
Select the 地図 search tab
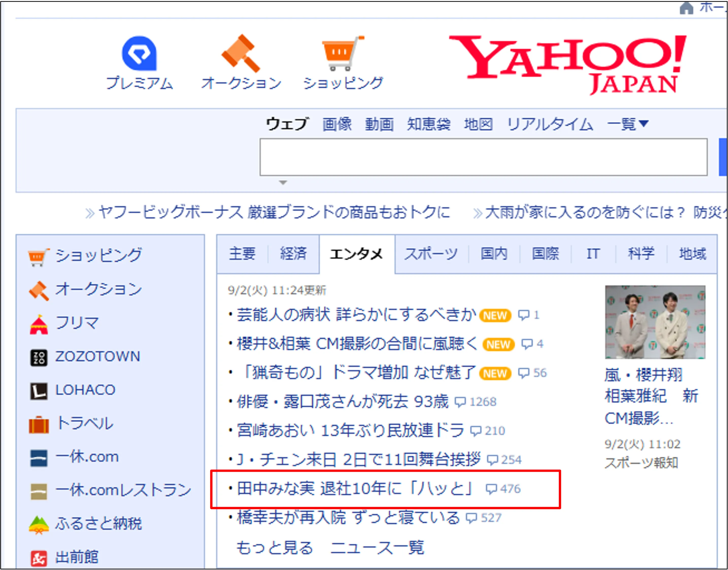[479, 124]
